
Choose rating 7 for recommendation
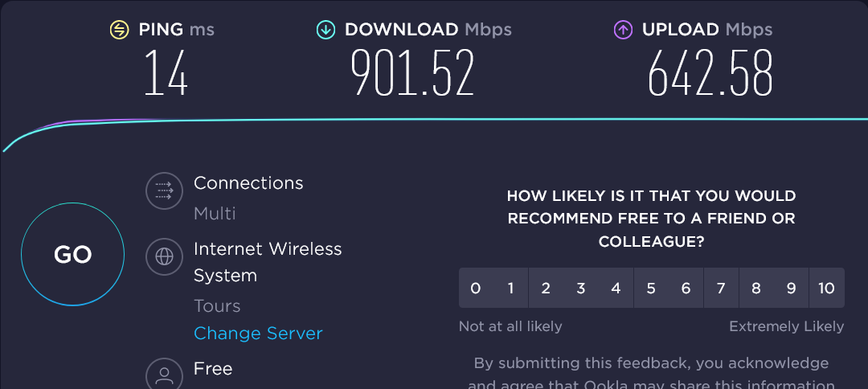coord(721,289)
